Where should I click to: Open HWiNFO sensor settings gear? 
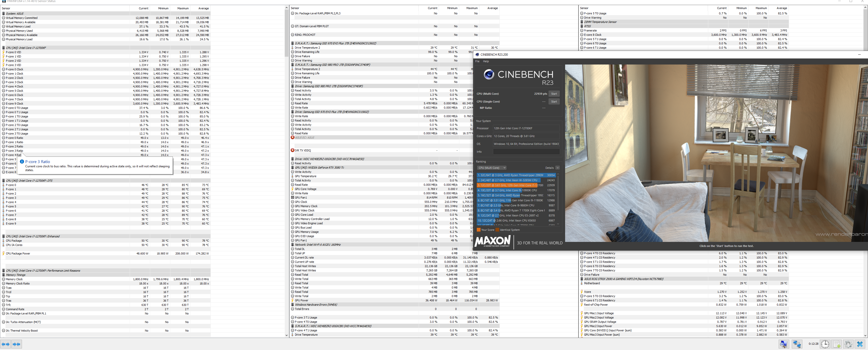point(848,344)
